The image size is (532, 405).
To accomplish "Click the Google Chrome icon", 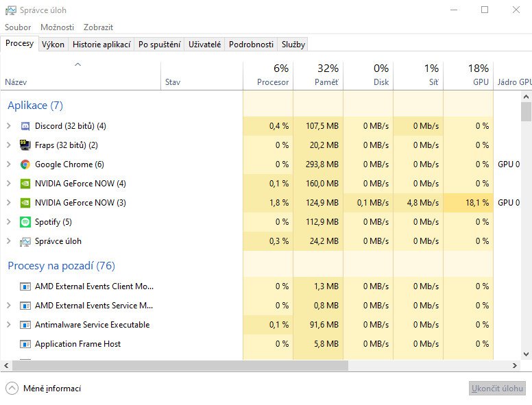I will coord(25,164).
